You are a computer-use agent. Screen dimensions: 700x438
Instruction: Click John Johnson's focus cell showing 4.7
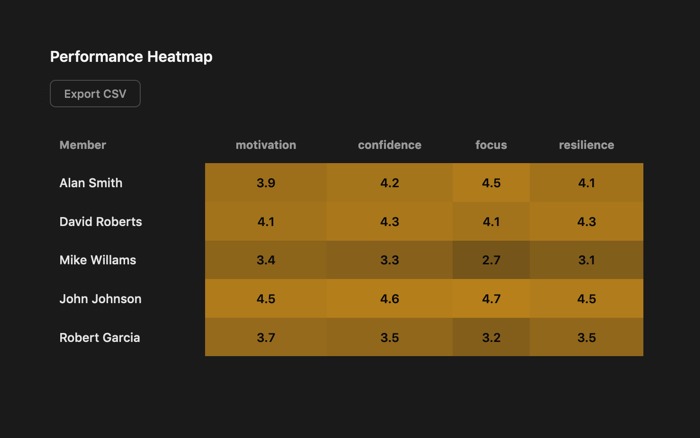coord(491,299)
